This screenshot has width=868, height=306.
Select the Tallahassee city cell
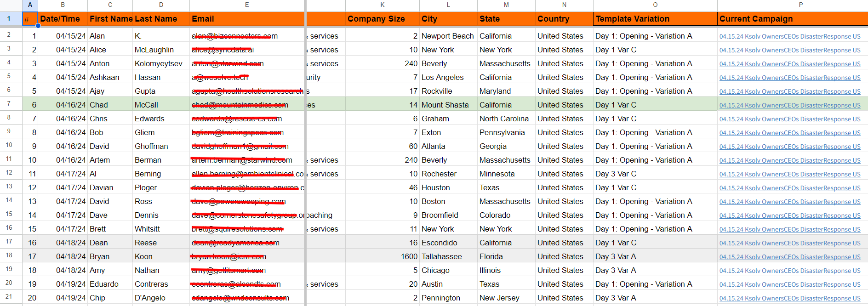pos(442,256)
